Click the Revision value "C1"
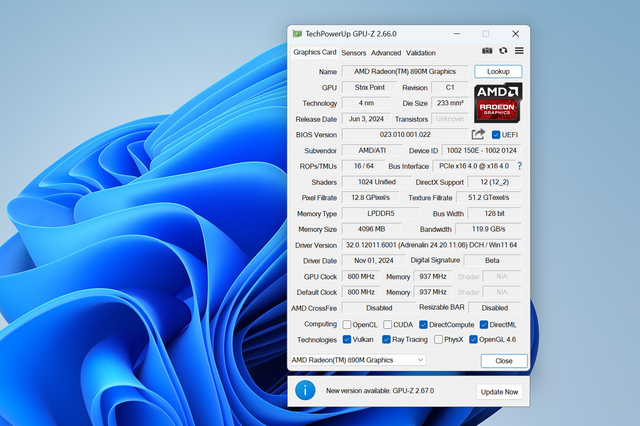Screen dimensions: 640x426 point(450,87)
